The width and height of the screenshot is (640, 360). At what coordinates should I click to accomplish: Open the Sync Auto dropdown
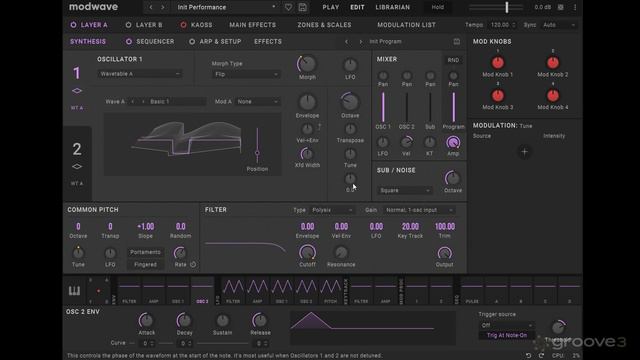[558, 25]
